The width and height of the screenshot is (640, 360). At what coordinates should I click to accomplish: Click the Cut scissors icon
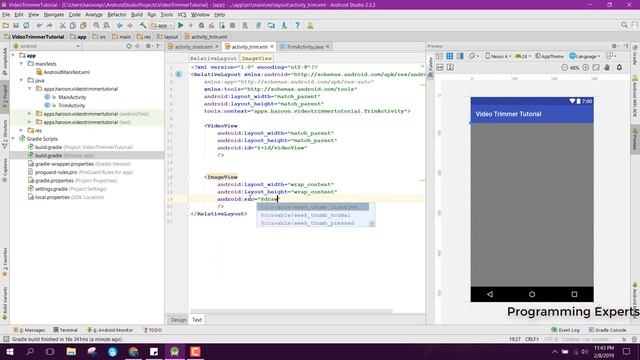click(x=62, y=25)
